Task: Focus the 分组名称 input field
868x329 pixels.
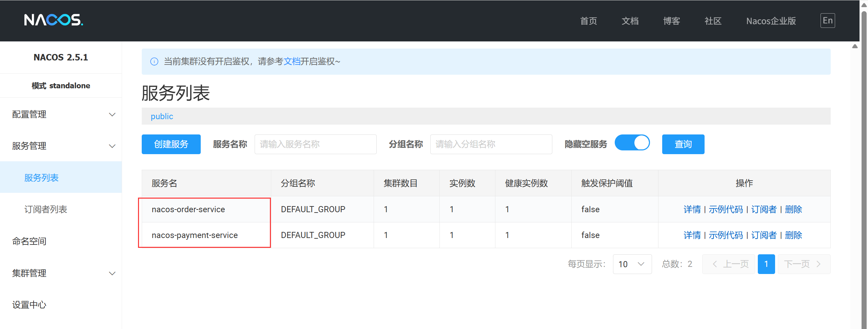Action: tap(491, 144)
